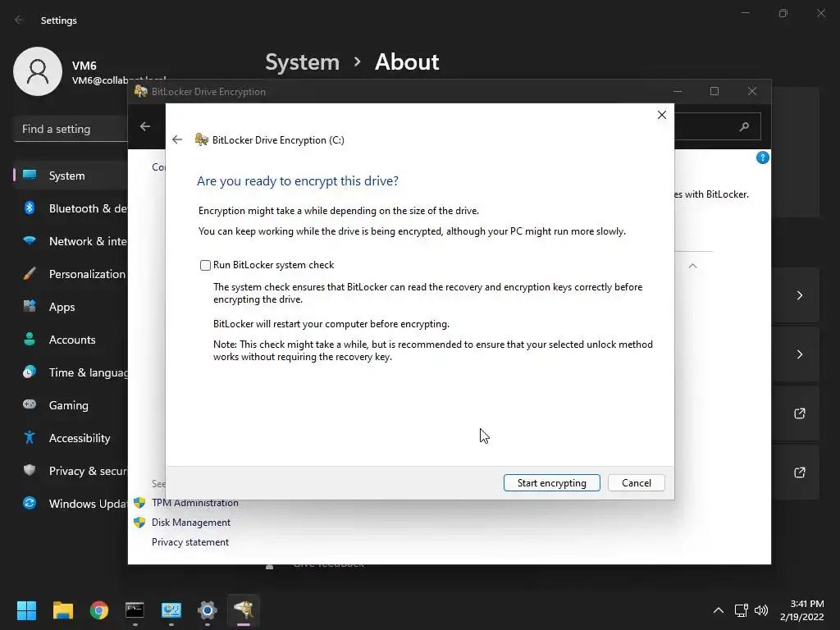The image size is (840, 630).
Task: Click the Find a setting search box
Action: (x=71, y=129)
